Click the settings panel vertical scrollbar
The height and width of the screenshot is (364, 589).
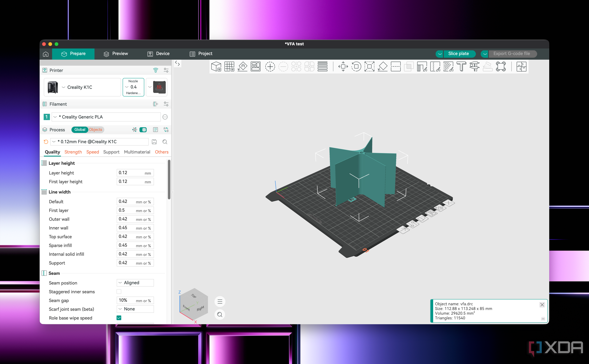(169, 179)
